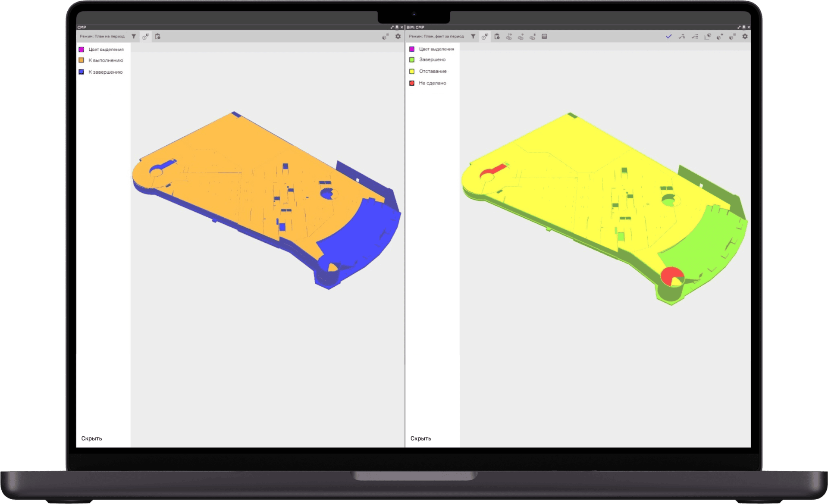Image resolution: width=828 pixels, height=504 pixels.
Task: Expand the left СМР panel with the arrow icon
Action: [392, 27]
